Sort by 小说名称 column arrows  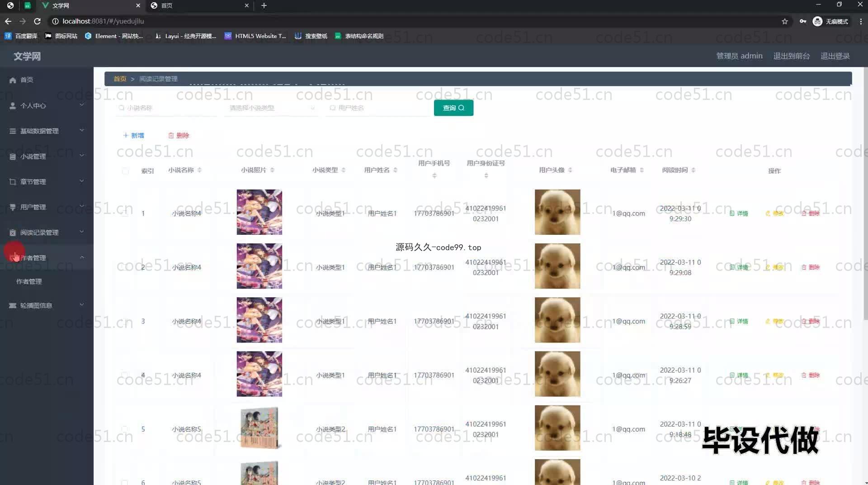199,170
